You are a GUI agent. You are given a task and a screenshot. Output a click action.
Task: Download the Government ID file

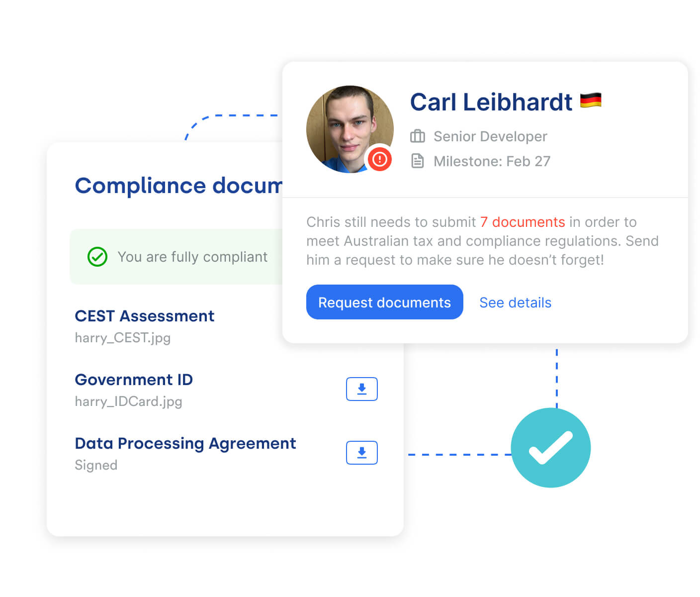[361, 389]
